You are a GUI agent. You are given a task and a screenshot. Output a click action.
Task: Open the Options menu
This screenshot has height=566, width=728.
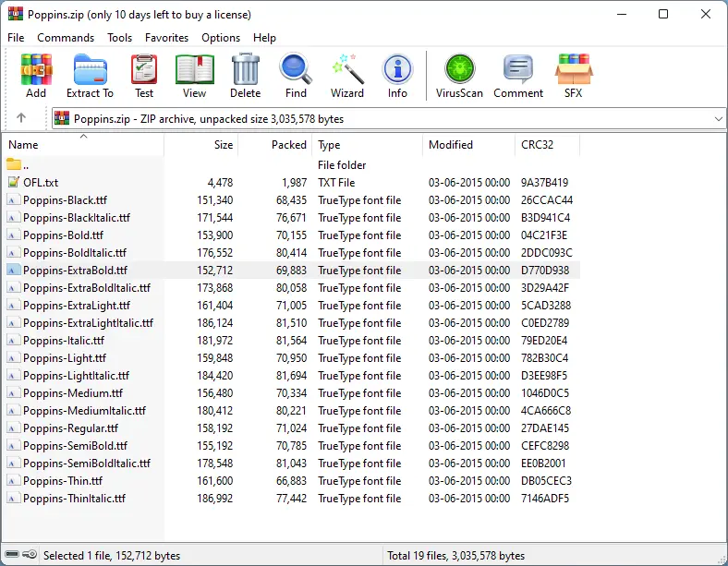[221, 38]
